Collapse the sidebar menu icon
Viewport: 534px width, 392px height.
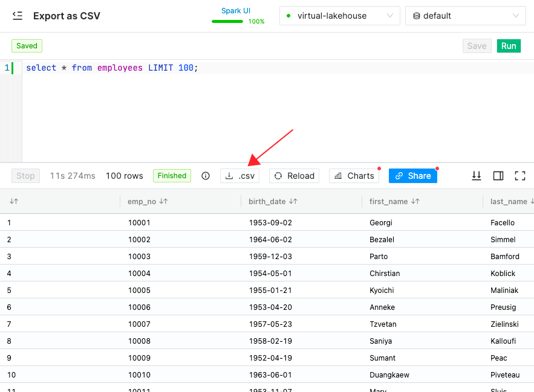[18, 16]
